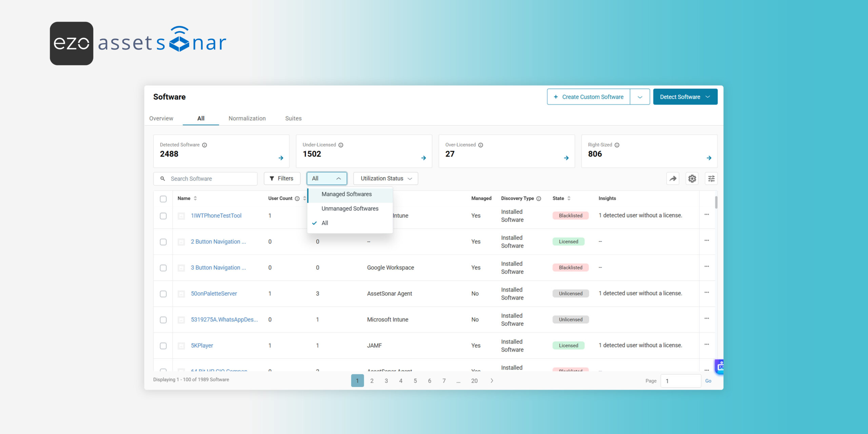This screenshot has height=434, width=868.
Task: Expand the arrow beside Create Custom Software
Action: click(x=640, y=97)
